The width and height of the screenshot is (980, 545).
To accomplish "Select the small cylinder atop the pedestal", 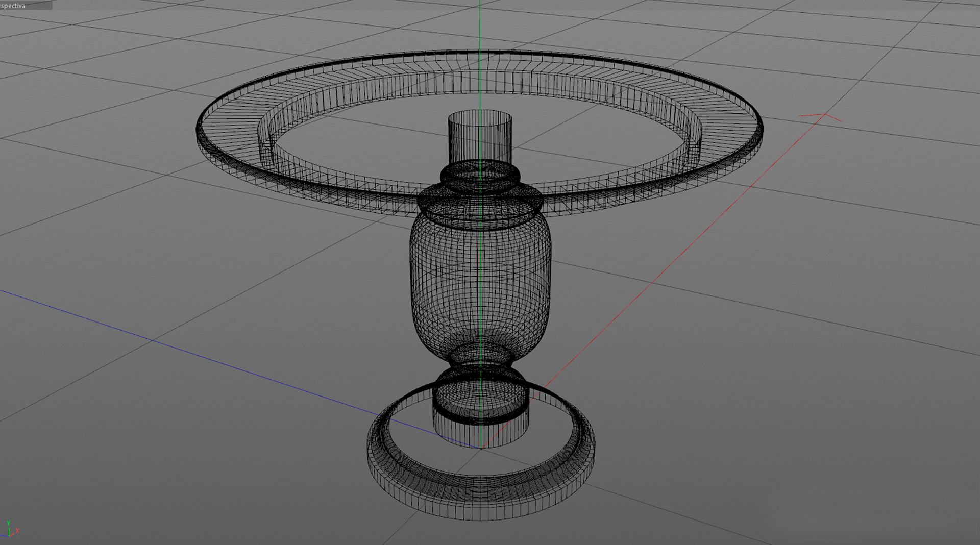I will 480,138.
